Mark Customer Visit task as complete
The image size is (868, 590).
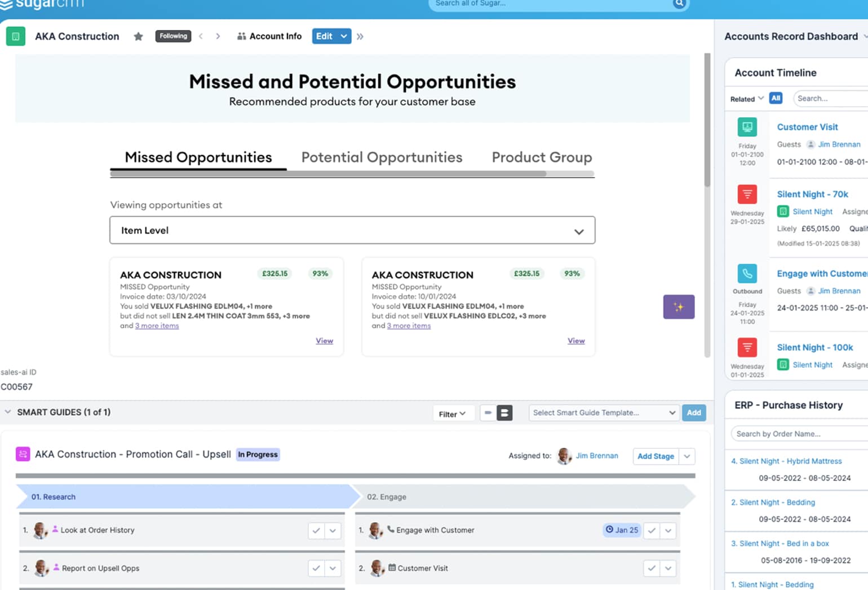[x=652, y=569]
